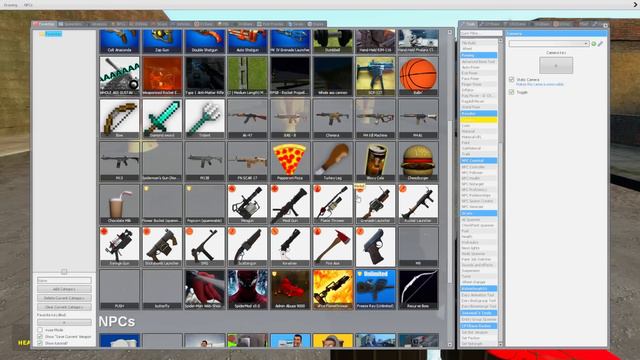Click the green add-preset icon
640x360 pixels.
(x=594, y=44)
